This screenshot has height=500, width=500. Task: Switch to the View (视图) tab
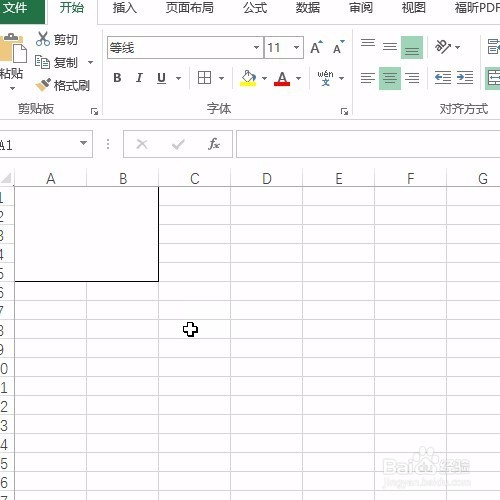point(414,8)
